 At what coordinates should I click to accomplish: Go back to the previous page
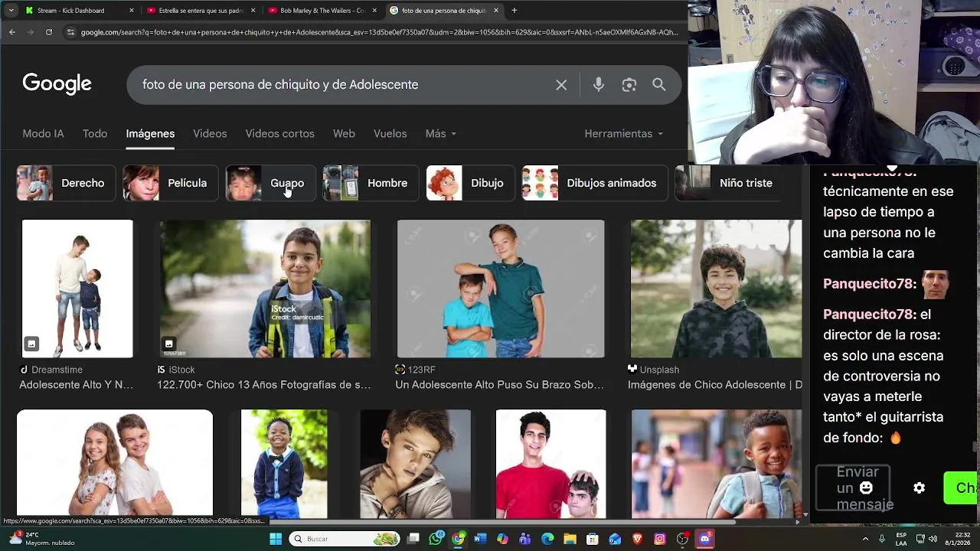coord(12,32)
